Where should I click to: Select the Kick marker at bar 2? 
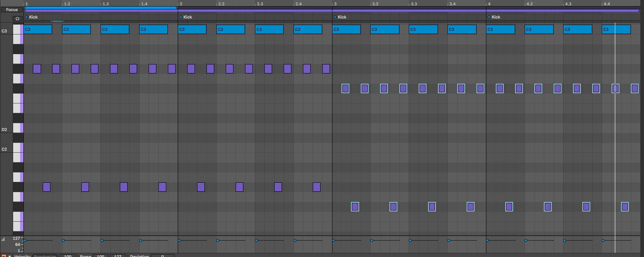(x=186, y=17)
